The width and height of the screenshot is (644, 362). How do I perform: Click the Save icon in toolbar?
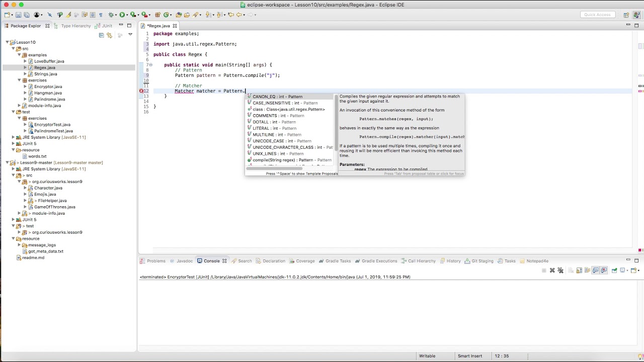tap(18, 15)
